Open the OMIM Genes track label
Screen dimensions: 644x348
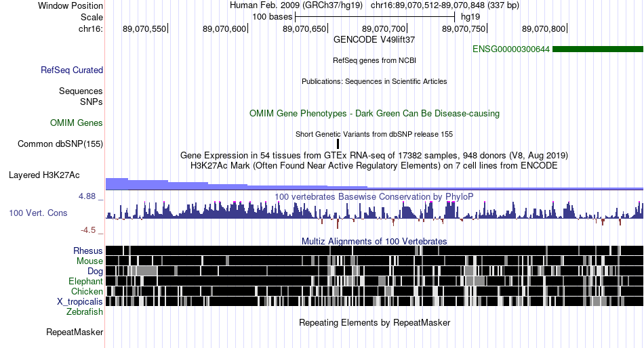[77, 123]
